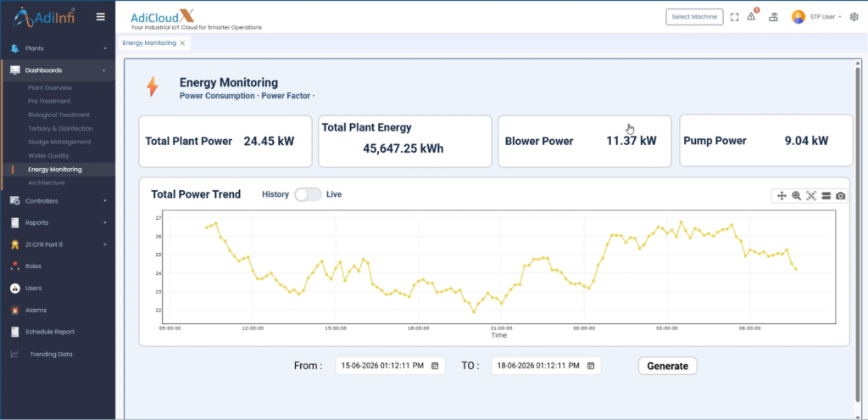Open calendar picker in From field
The image size is (868, 420).
tap(435, 366)
